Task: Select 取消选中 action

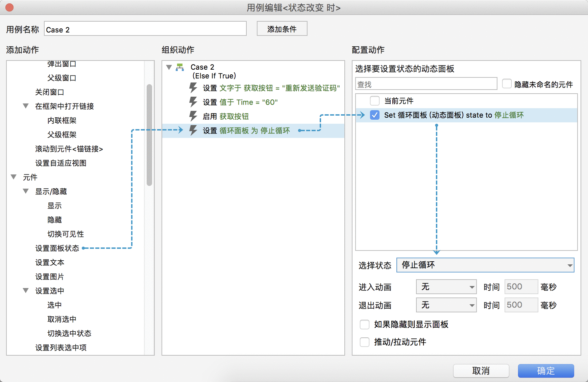Action: 62,319
